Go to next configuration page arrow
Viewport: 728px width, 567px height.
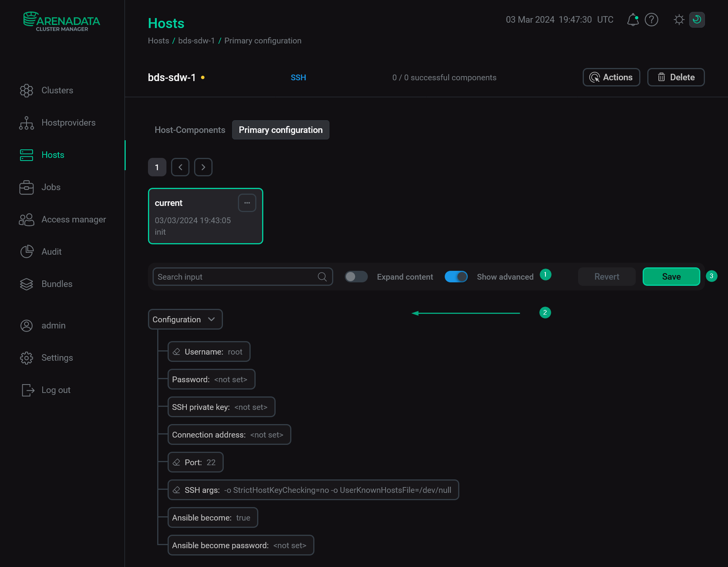(203, 167)
